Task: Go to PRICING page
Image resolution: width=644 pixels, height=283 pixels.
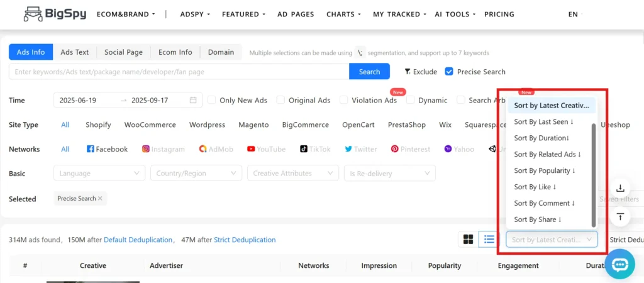Action: 499,14
